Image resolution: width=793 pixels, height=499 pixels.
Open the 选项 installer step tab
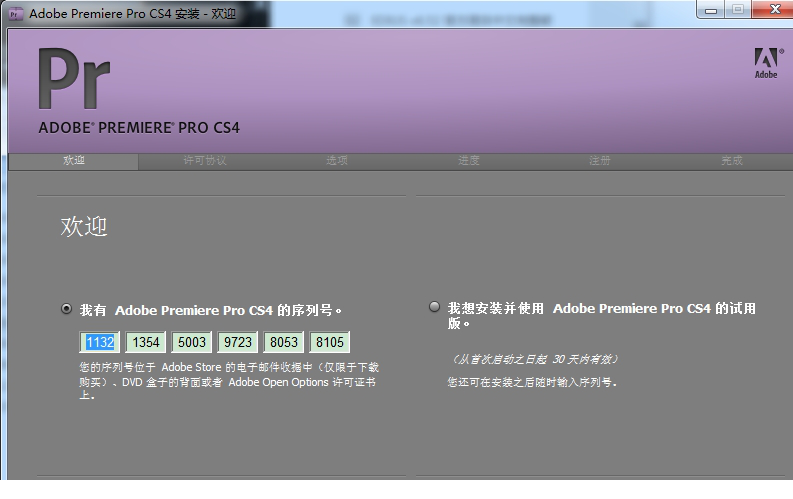point(337,161)
